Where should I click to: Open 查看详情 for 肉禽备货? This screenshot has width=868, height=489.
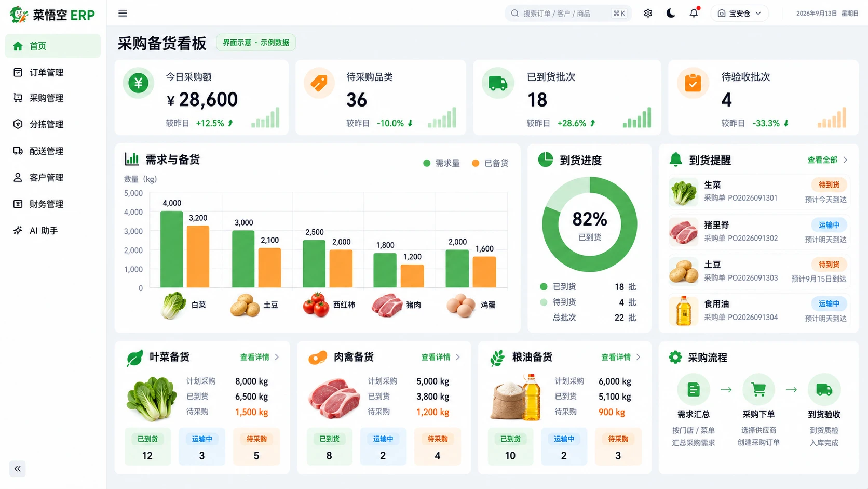click(441, 357)
